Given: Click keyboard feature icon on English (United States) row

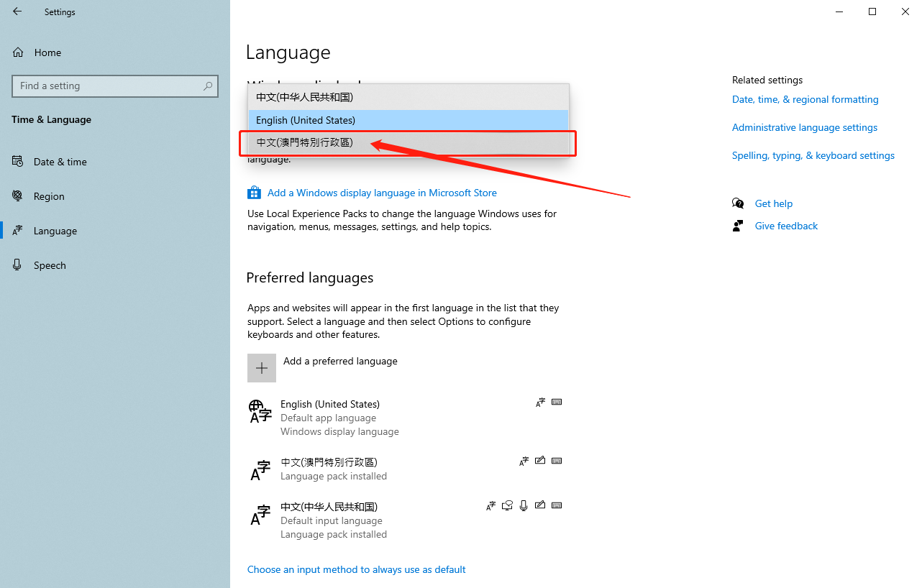Looking at the screenshot, I should point(557,403).
